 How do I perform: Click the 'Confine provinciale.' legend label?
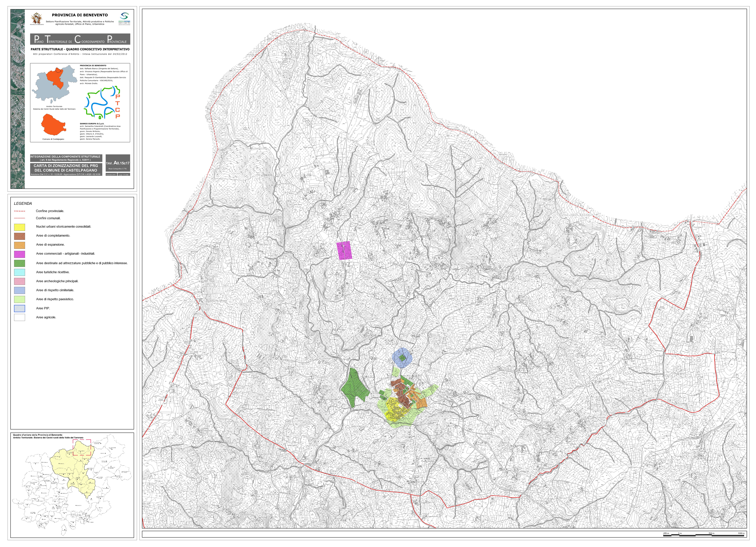coord(50,211)
